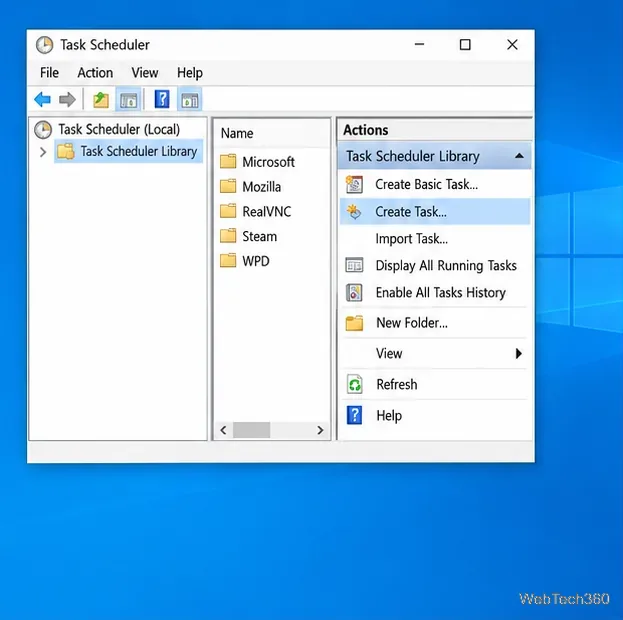623x620 pixels.
Task: Select Task Scheduler (Local) tree root
Action: tap(119, 130)
